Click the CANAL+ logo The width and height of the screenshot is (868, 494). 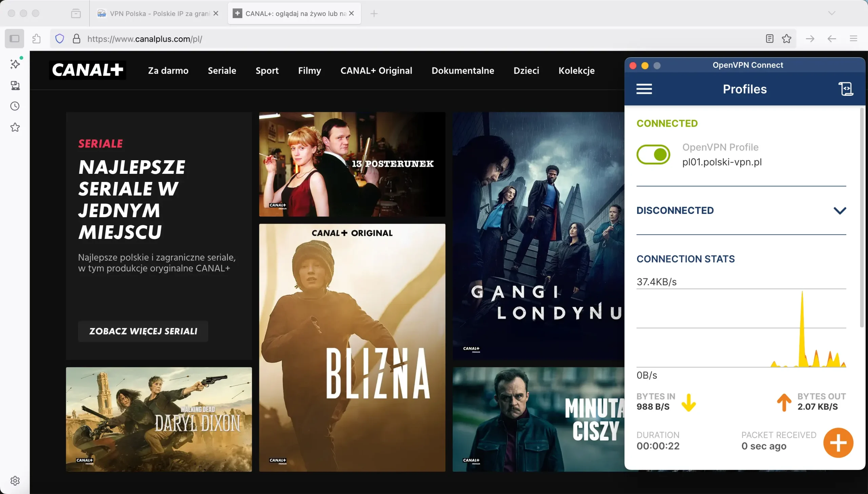[87, 70]
